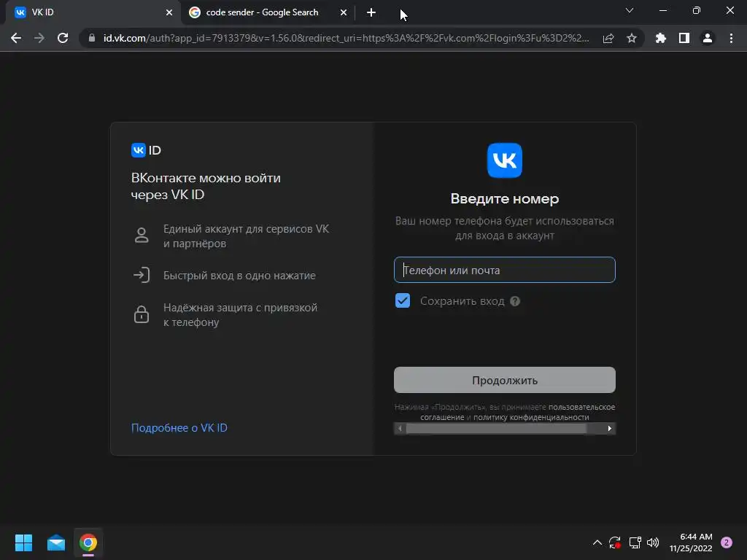Click the address bar URL
The height and width of the screenshot is (560, 747).
click(x=346, y=38)
